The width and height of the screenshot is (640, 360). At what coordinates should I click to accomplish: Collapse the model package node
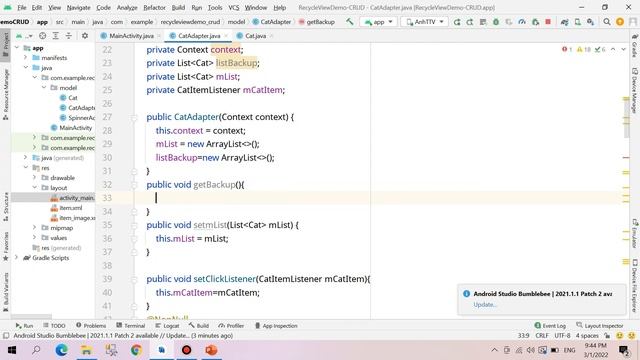[44, 88]
